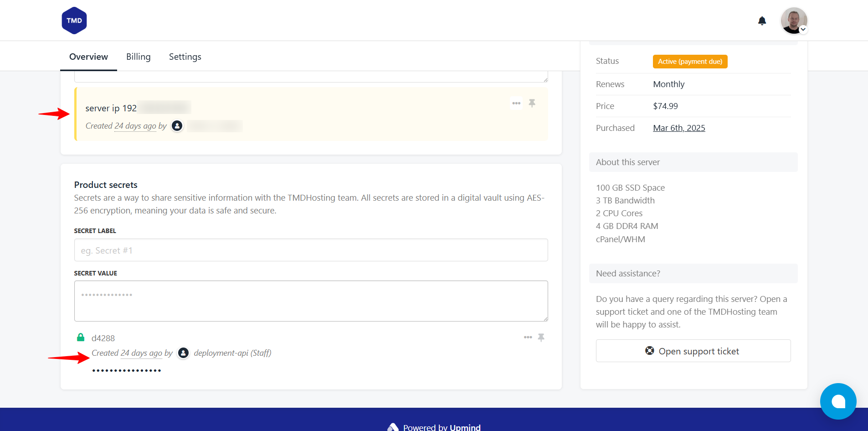868x431 pixels.
Task: Click the Secret Value text area
Action: pyautogui.click(x=311, y=301)
